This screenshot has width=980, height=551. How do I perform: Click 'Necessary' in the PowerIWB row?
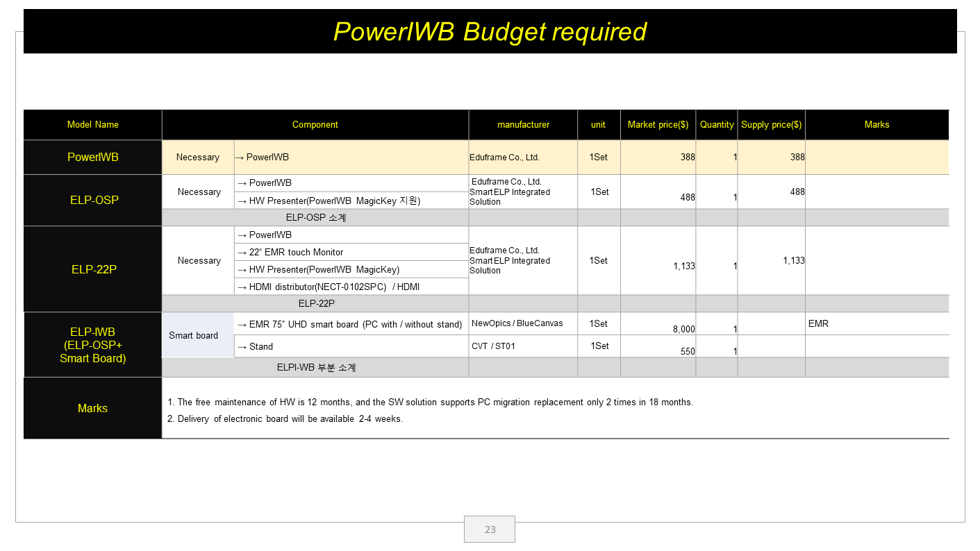(198, 158)
